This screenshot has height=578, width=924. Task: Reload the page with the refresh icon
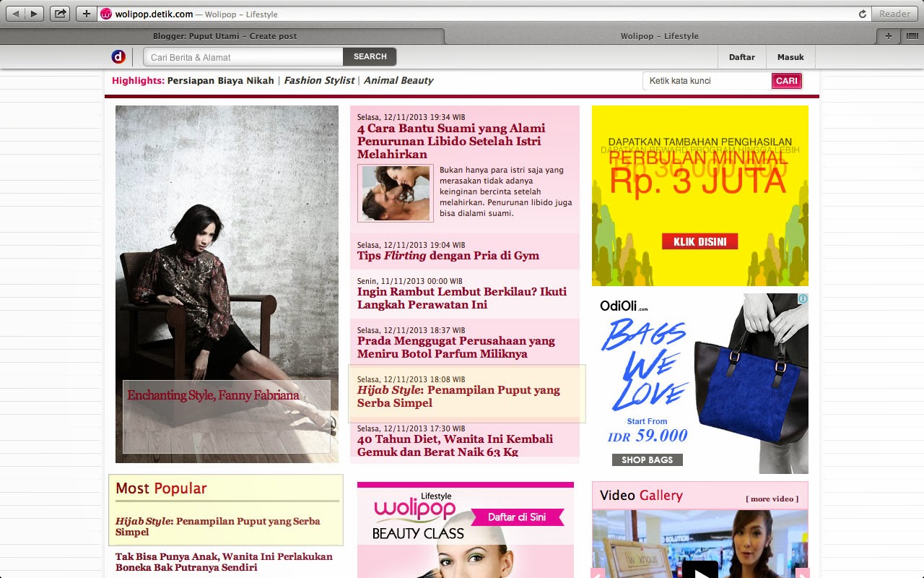point(862,14)
